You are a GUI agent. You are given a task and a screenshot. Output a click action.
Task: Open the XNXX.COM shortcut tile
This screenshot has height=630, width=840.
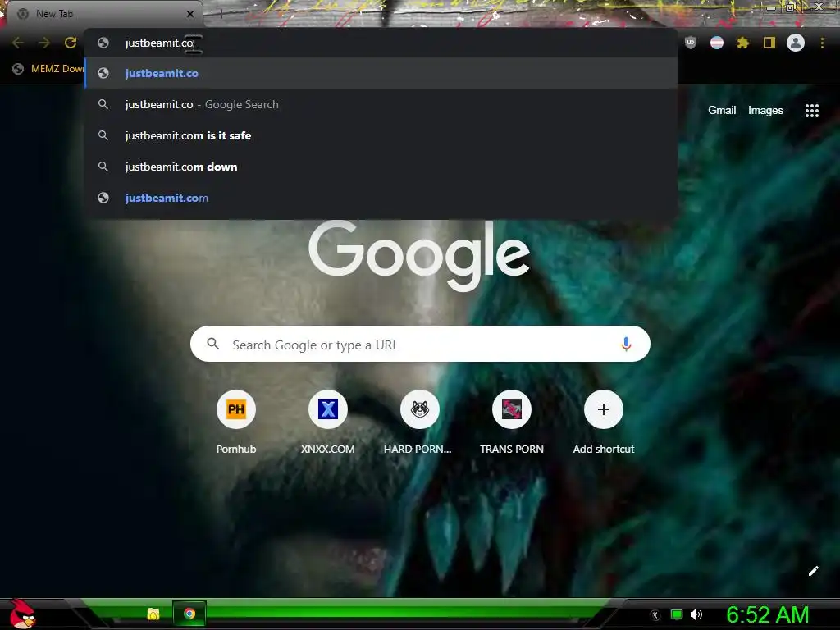pos(328,422)
